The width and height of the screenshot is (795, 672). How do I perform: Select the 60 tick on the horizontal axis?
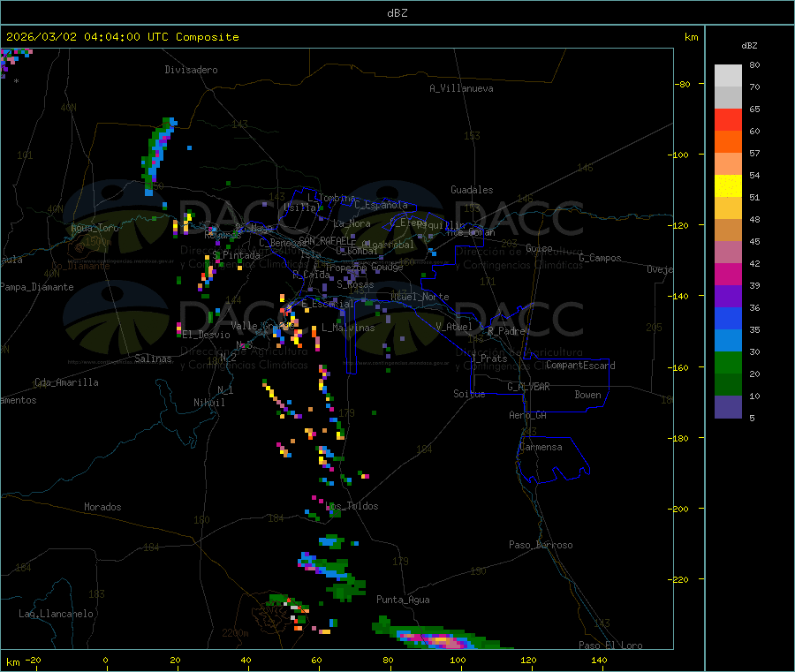point(316,660)
